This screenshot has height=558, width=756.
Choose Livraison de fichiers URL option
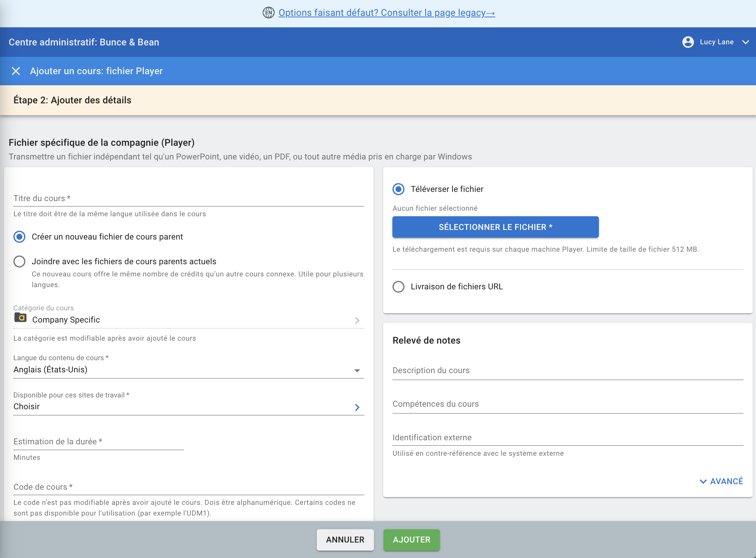(398, 286)
